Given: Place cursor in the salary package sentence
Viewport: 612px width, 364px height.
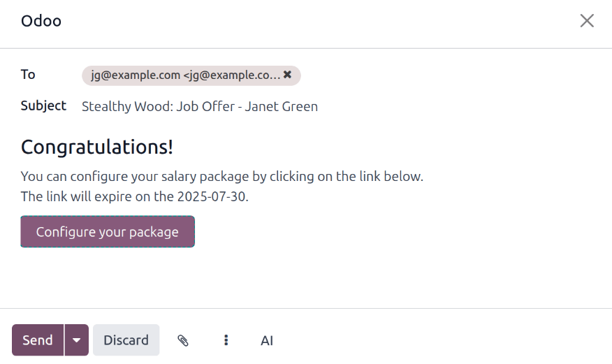Looking at the screenshot, I should tap(221, 176).
